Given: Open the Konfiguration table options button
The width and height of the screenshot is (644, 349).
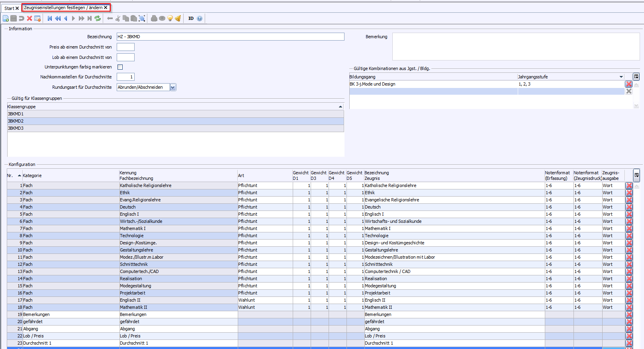Looking at the screenshot, I should (x=636, y=175).
